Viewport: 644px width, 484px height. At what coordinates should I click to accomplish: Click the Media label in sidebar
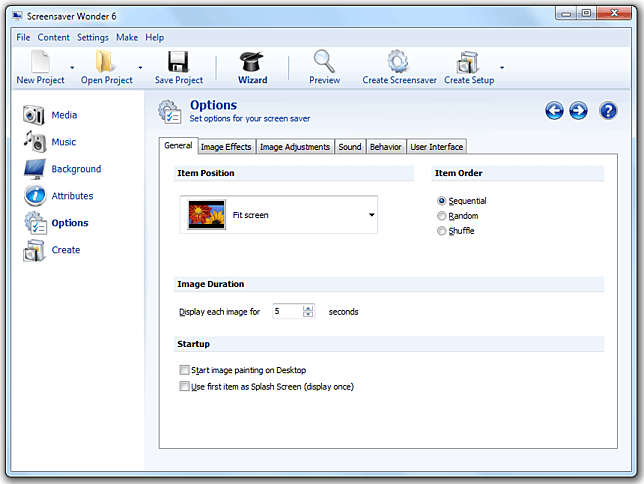point(64,115)
